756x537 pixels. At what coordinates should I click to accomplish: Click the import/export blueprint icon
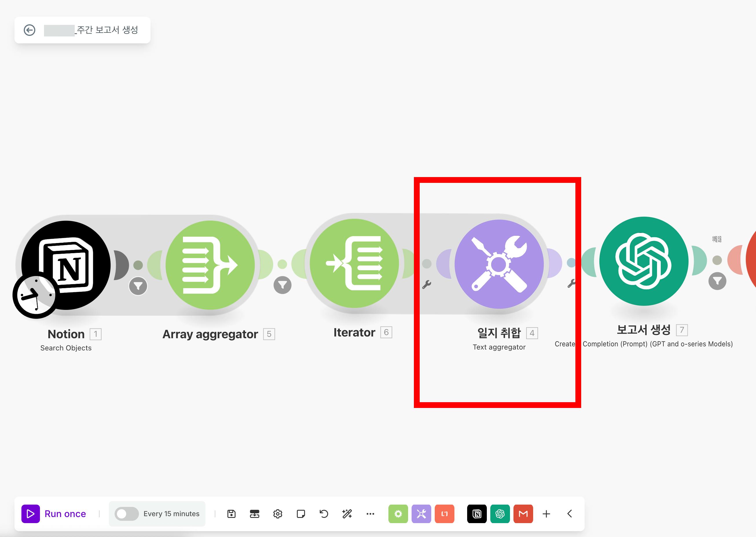254,514
